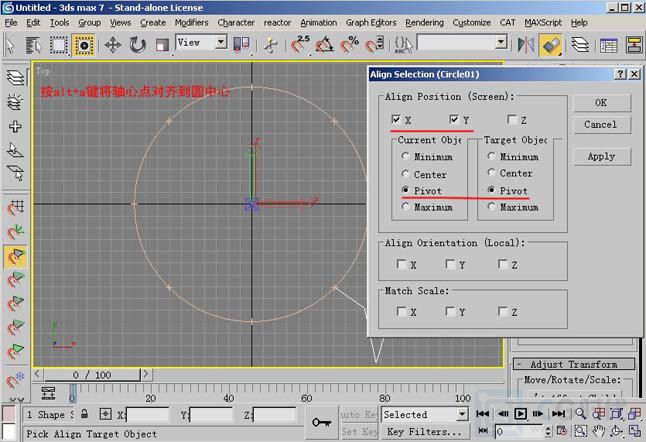Viewport: 646px width, 442px height.
Task: Activate the Select and Move tool
Action: (112, 45)
